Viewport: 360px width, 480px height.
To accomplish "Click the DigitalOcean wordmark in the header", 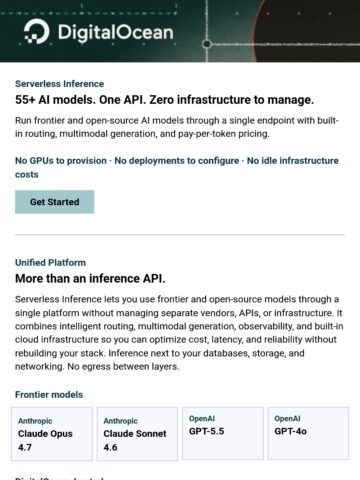I will click(x=116, y=33).
